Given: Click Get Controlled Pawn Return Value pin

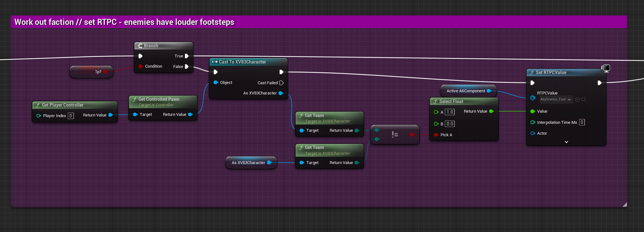Looking at the screenshot, I should click(x=191, y=115).
